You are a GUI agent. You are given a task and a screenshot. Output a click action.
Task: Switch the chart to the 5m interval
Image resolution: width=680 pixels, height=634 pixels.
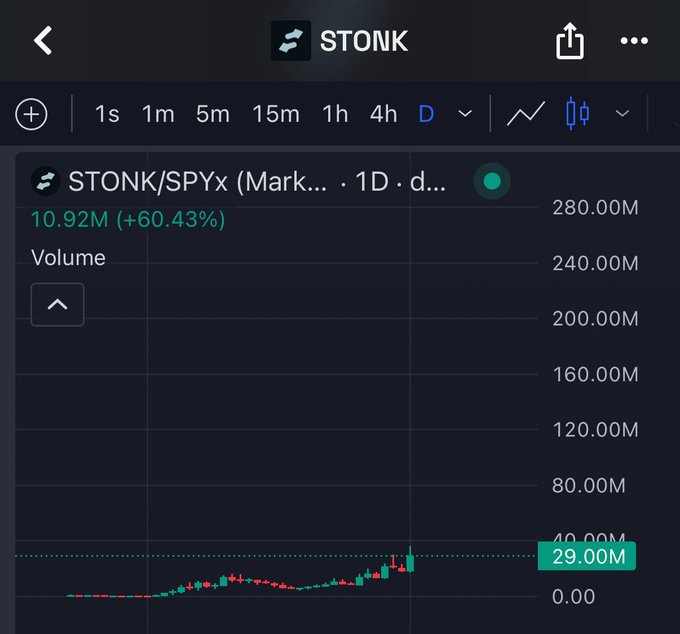pyautogui.click(x=212, y=114)
